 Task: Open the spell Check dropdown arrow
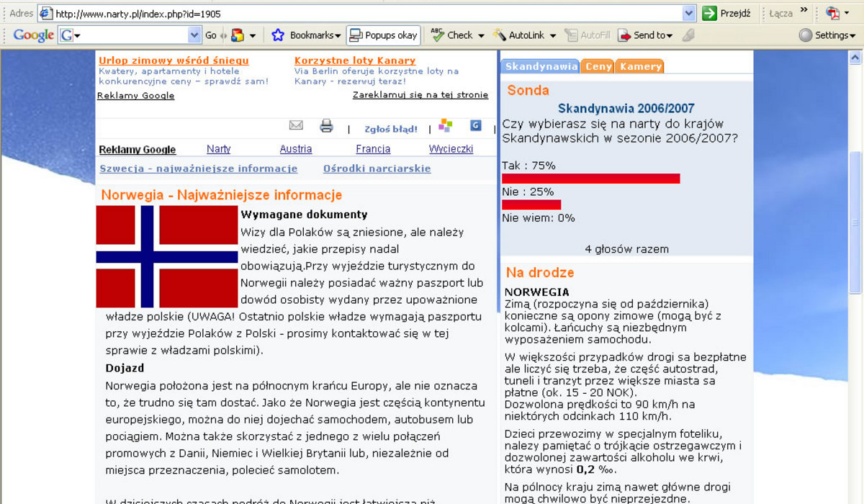(x=481, y=35)
